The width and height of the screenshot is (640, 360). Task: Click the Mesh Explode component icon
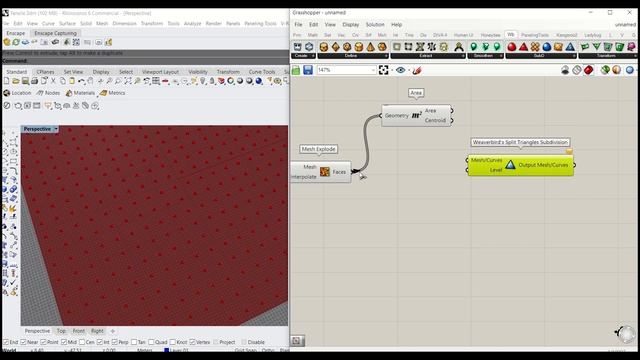[325, 172]
